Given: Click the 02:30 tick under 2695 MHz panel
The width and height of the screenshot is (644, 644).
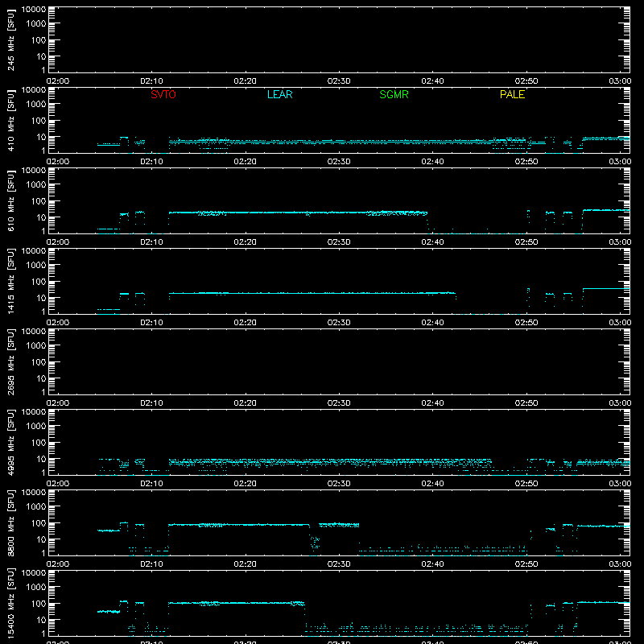Looking at the screenshot, I should coord(339,403).
